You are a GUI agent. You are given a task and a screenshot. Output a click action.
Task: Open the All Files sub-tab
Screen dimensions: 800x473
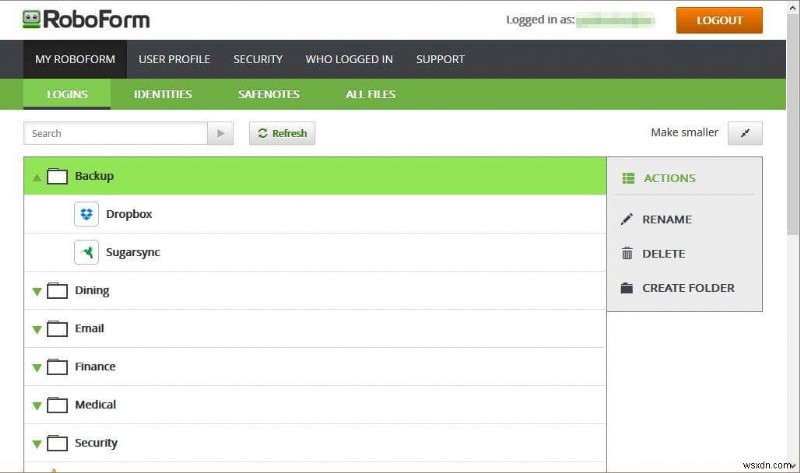click(x=370, y=94)
